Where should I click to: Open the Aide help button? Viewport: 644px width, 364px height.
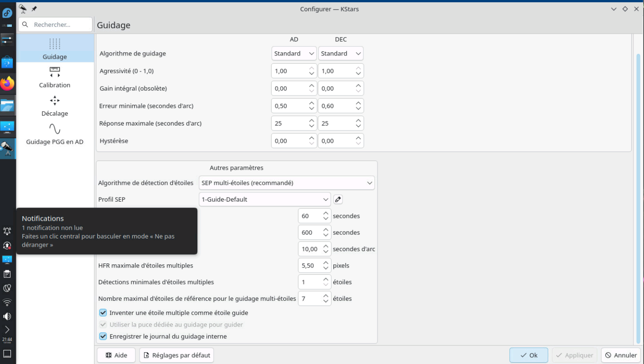point(116,355)
